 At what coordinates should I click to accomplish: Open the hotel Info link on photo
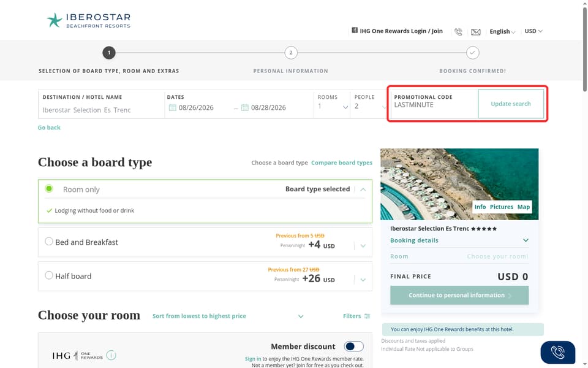tap(480, 207)
